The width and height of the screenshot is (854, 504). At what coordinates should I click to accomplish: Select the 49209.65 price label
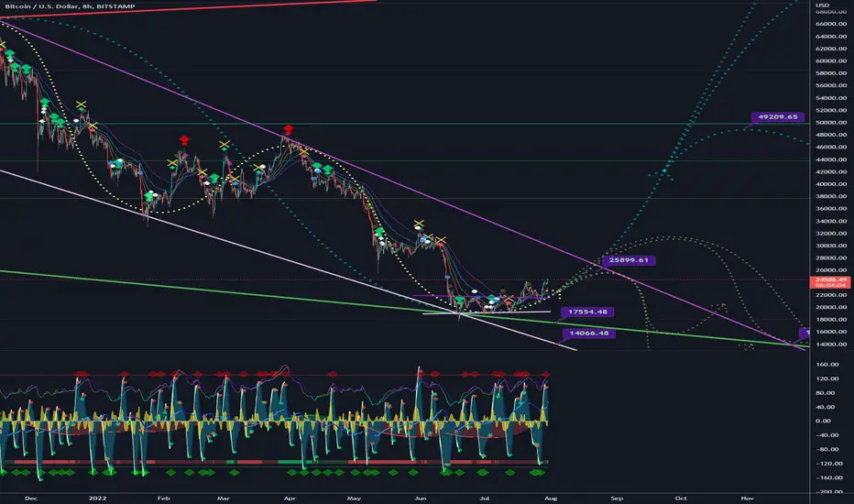pyautogui.click(x=777, y=117)
